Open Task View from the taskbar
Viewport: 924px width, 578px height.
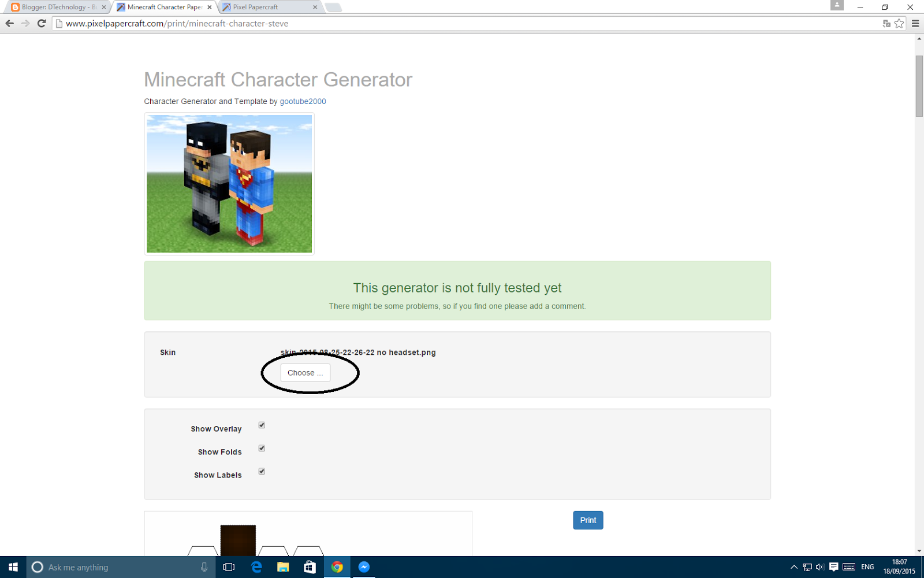coord(229,567)
